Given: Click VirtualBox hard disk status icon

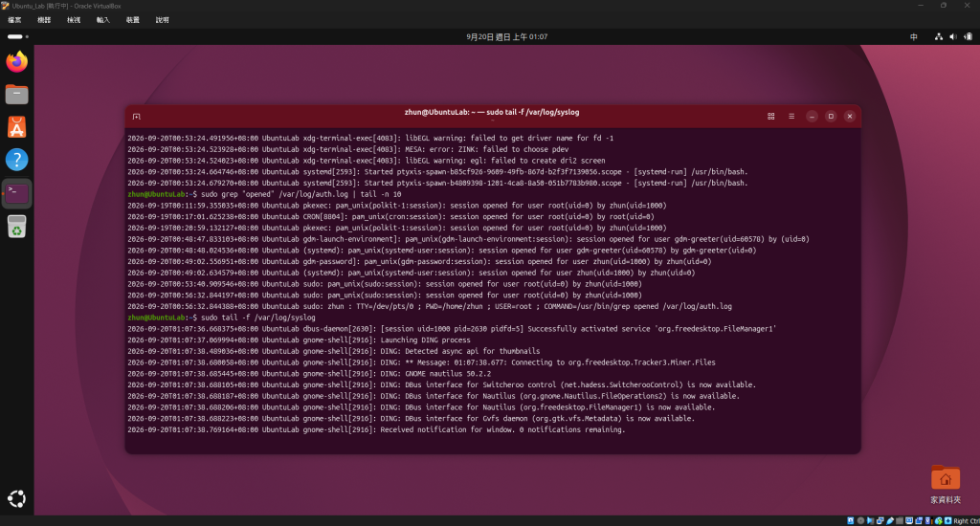Looking at the screenshot, I should [x=851, y=520].
